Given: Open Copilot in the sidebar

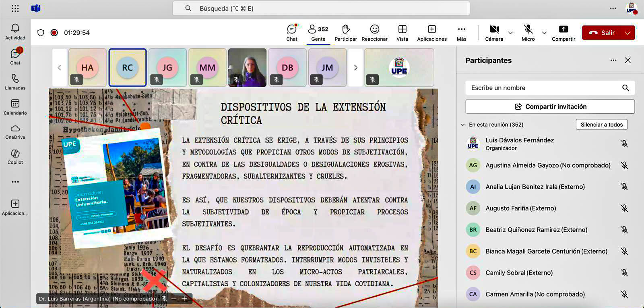Looking at the screenshot, I should [15, 157].
